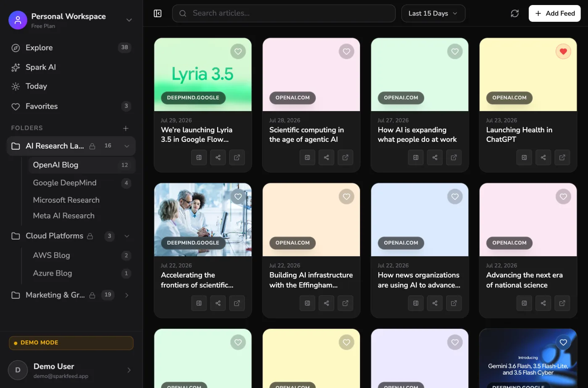Collapse the Cloud Platforms folder chevron
This screenshot has width=588, height=388.
coord(126,236)
